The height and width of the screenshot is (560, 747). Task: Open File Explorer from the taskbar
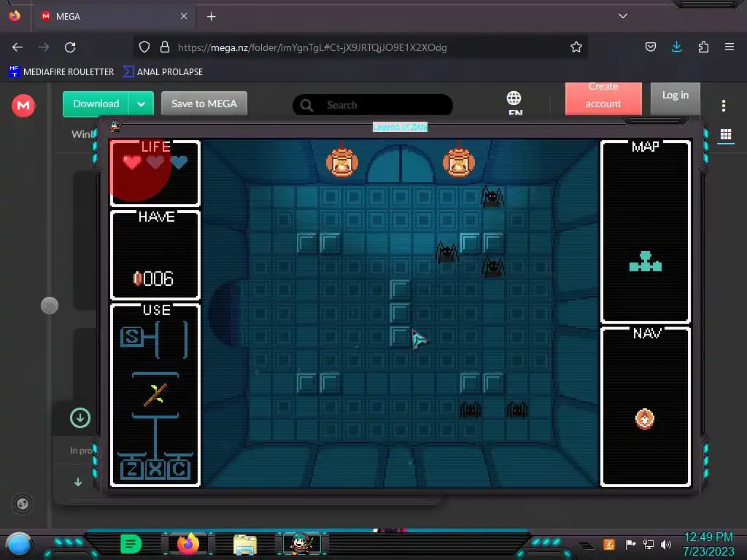point(245,545)
